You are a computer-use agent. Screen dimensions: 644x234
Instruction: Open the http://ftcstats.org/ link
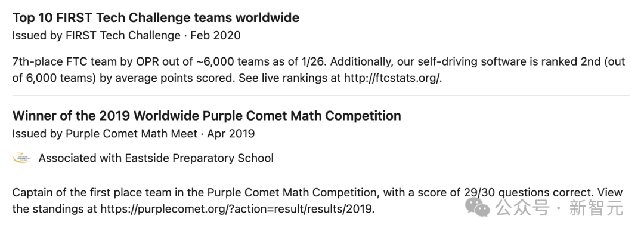pos(392,78)
